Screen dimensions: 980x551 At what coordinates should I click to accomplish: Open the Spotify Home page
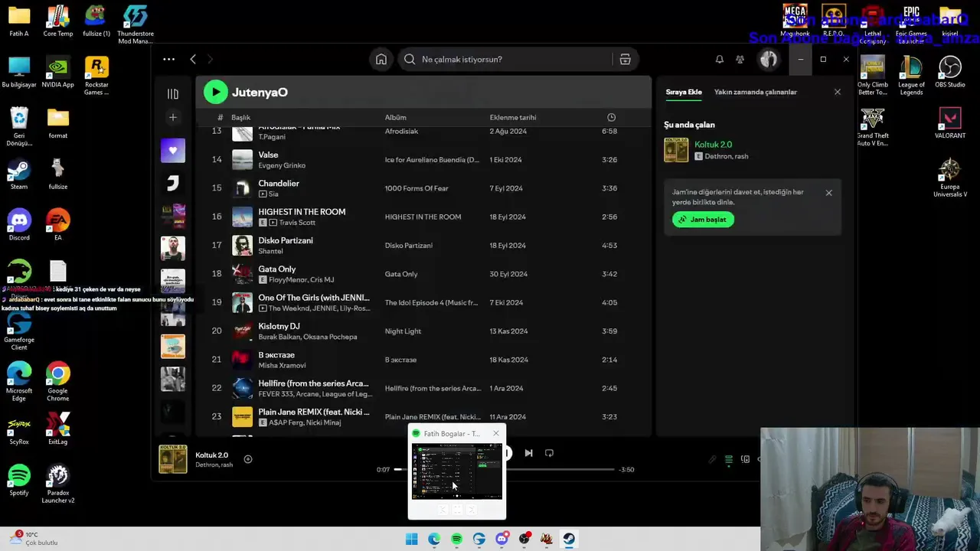click(381, 59)
